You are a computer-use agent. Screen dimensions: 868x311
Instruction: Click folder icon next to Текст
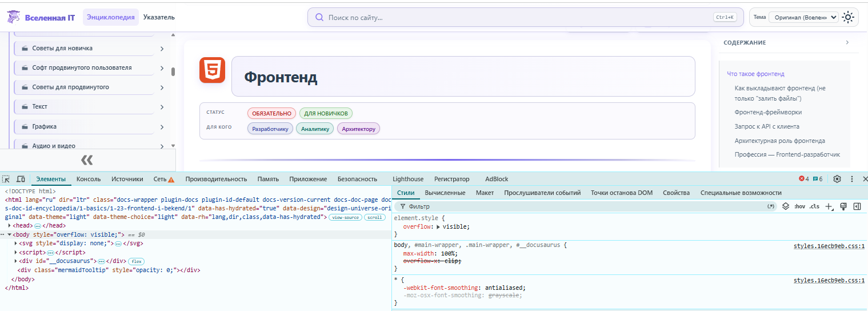pyautogui.click(x=25, y=107)
